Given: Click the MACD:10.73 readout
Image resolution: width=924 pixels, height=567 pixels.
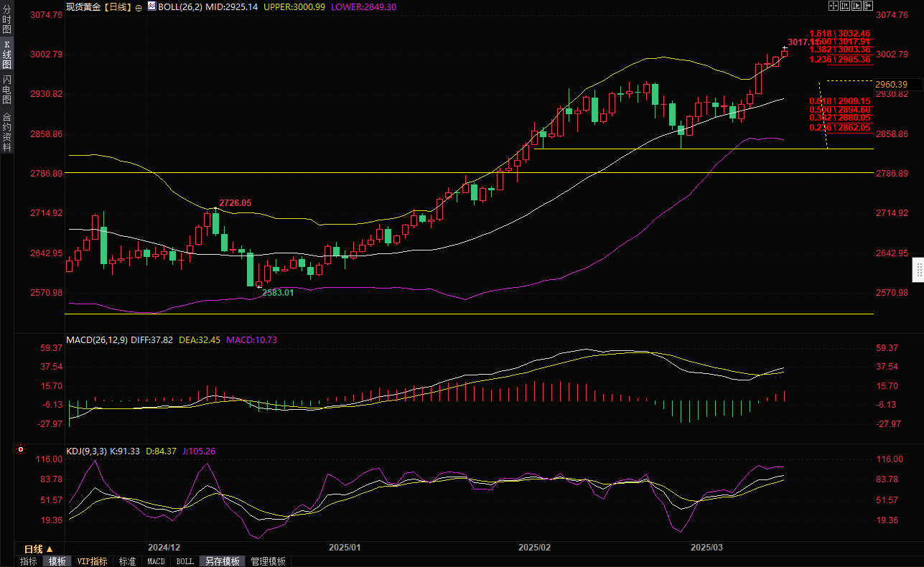Looking at the screenshot, I should coord(251,340).
